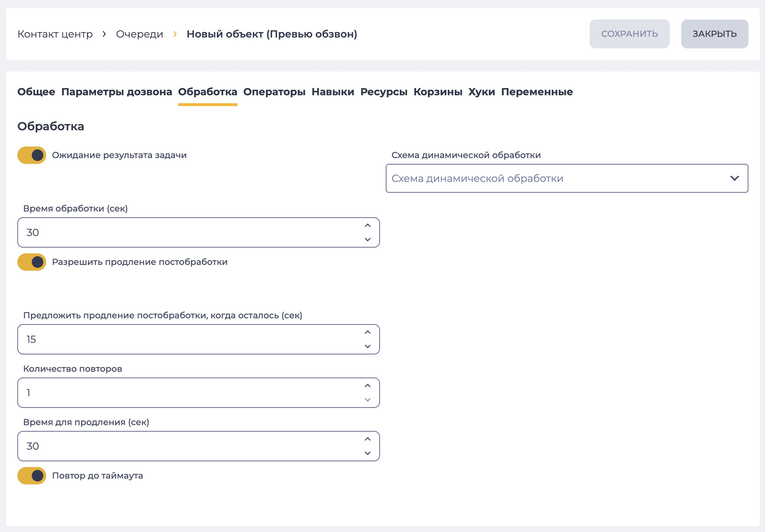Increase the number of repeats
This screenshot has width=765, height=532.
point(368,386)
